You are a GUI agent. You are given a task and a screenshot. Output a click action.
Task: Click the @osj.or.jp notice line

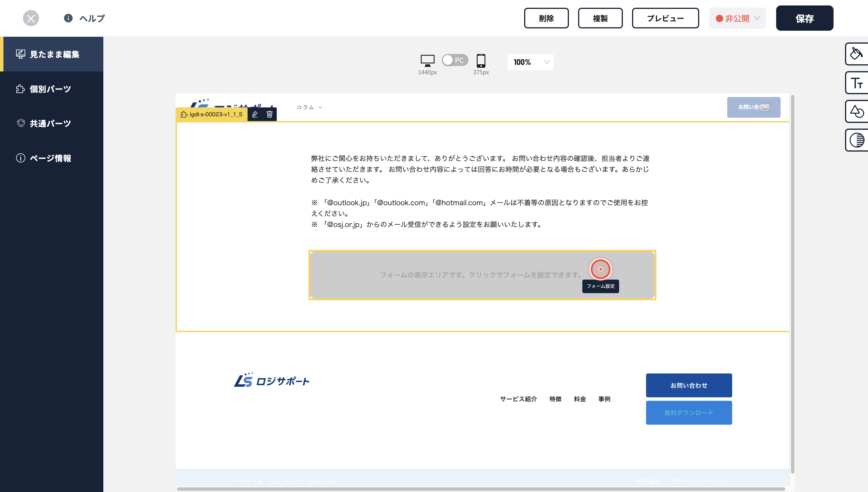427,224
